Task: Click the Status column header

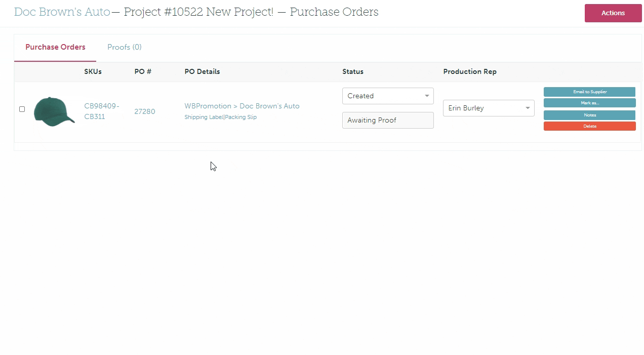Action: [x=353, y=71]
